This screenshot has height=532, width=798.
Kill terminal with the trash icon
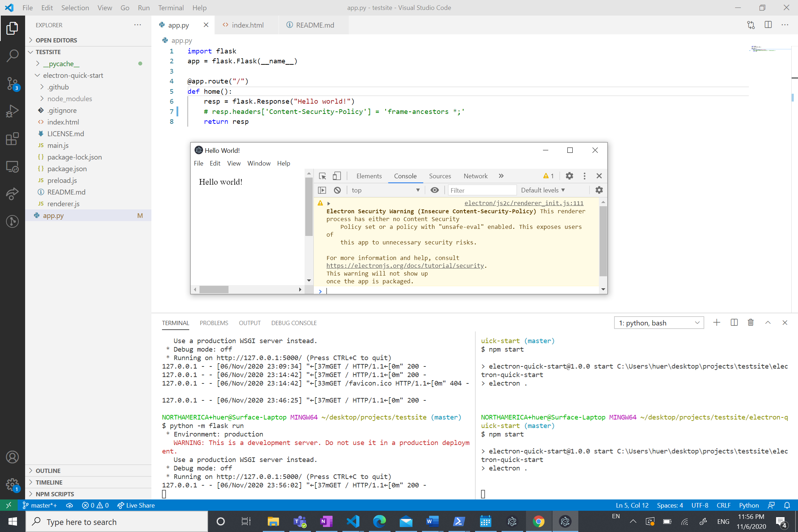751,323
